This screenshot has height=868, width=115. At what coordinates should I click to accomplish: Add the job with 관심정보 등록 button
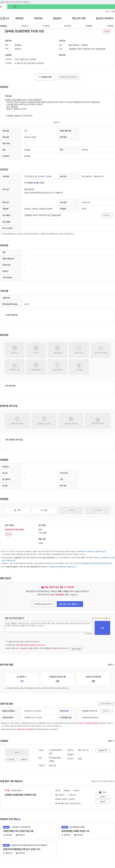(x=45, y=77)
